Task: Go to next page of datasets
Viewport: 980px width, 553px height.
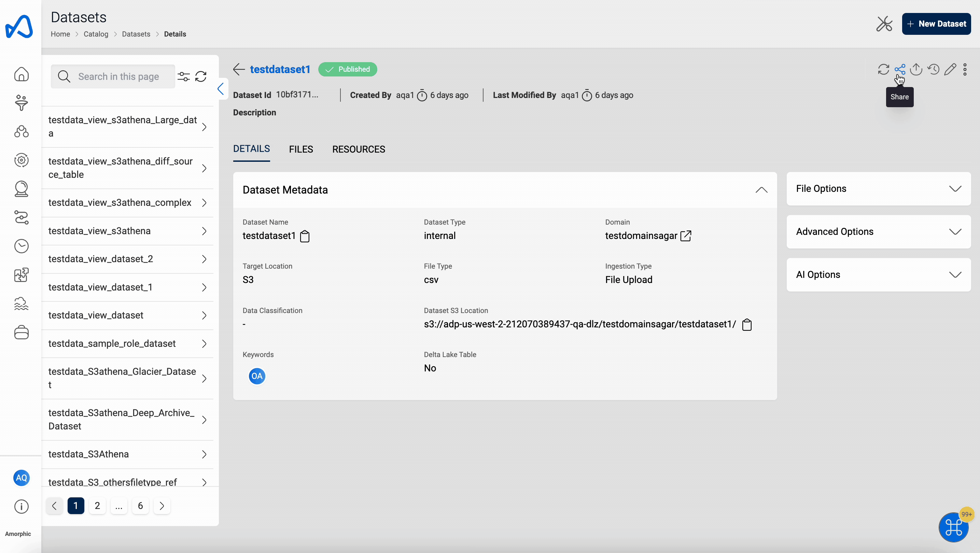Action: [x=162, y=506]
